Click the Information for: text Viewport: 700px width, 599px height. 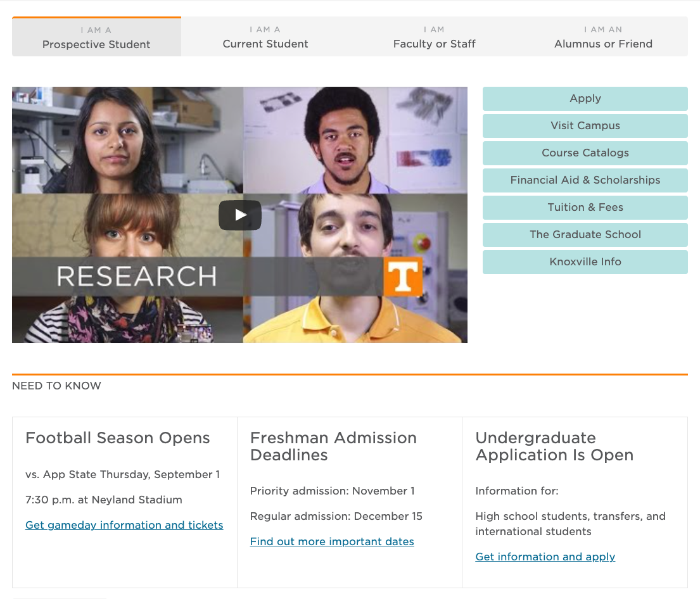coord(517,491)
